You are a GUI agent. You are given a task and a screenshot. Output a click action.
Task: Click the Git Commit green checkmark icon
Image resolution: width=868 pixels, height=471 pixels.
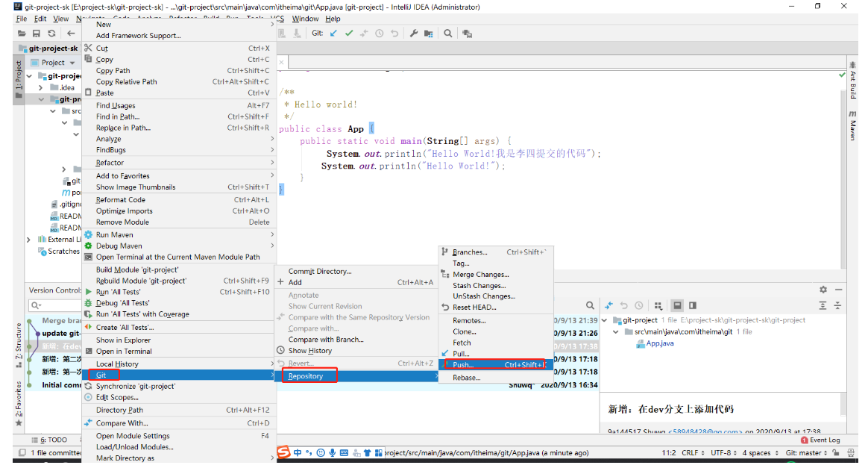349,34
